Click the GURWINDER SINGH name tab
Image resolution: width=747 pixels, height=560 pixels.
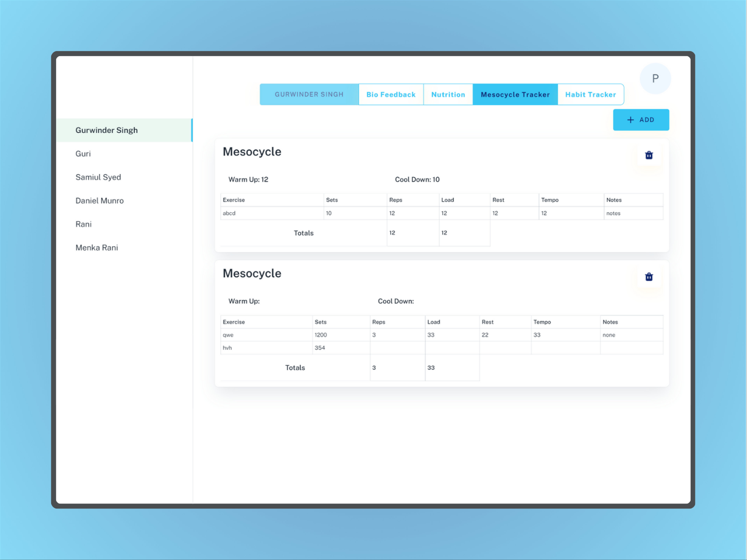point(309,94)
